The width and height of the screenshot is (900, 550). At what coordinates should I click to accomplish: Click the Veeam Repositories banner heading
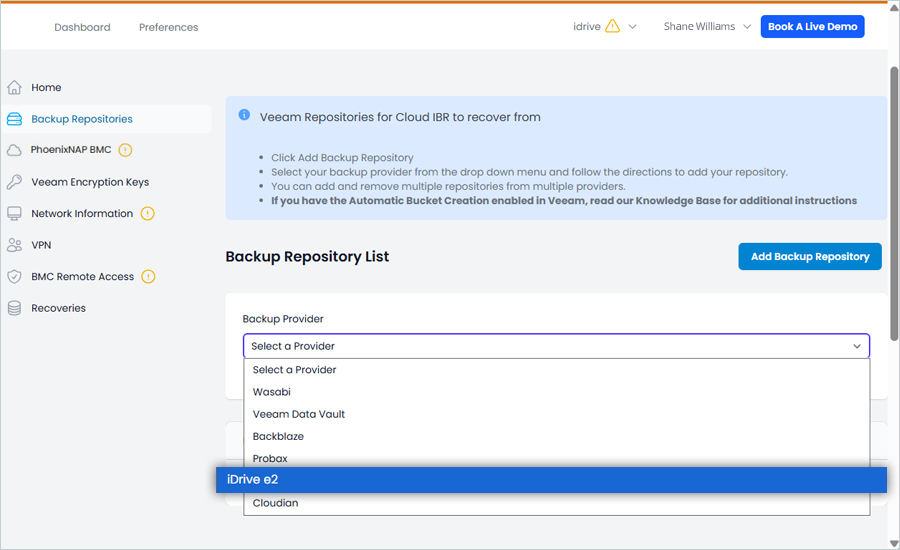400,117
